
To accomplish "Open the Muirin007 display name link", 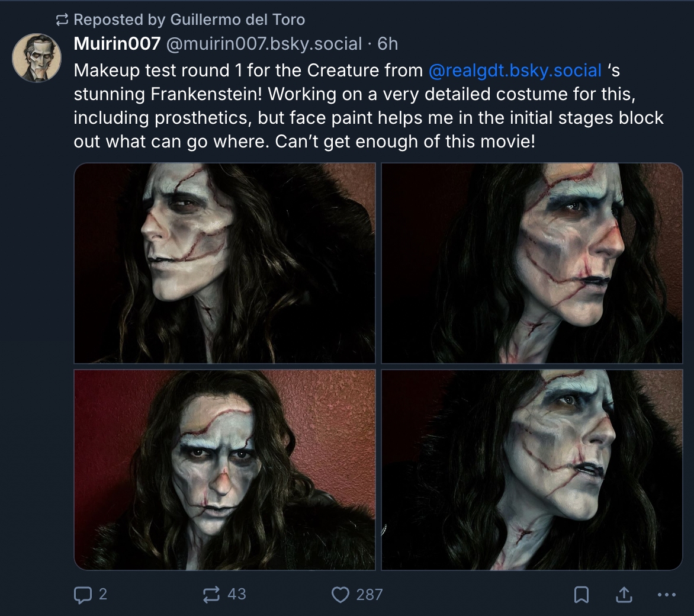I will (117, 43).
